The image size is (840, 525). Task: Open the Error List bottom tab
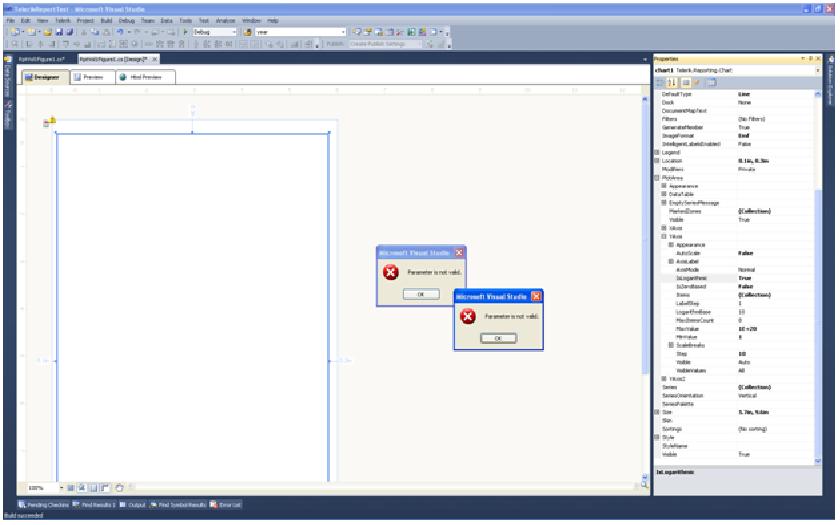coord(226,505)
